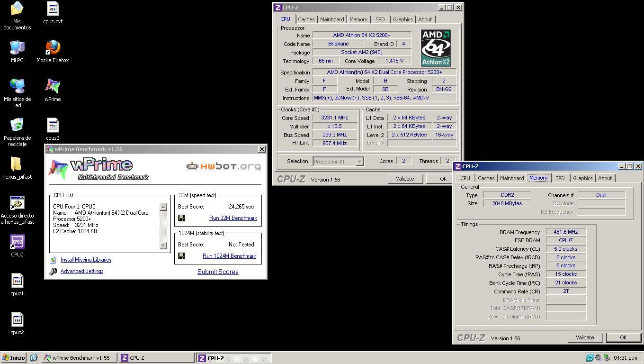Image resolution: width=644 pixels, height=364 pixels.
Task: Click CAS# Latency 5.0 clocks value
Action: tap(566, 249)
